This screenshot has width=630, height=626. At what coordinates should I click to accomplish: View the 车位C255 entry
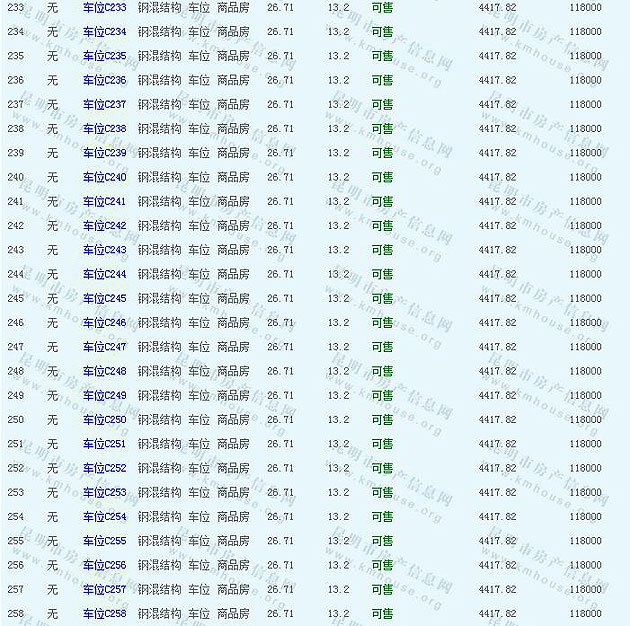[104, 541]
